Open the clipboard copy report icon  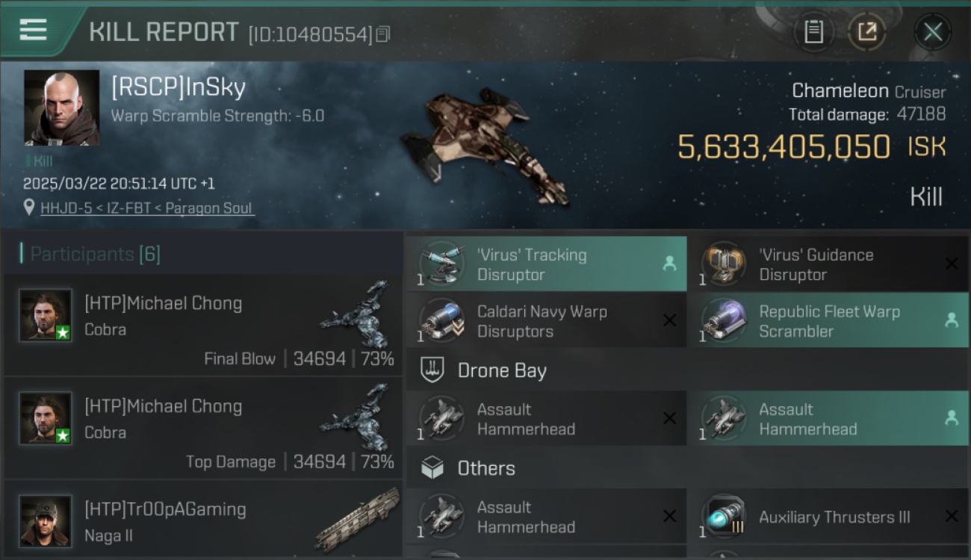click(813, 31)
